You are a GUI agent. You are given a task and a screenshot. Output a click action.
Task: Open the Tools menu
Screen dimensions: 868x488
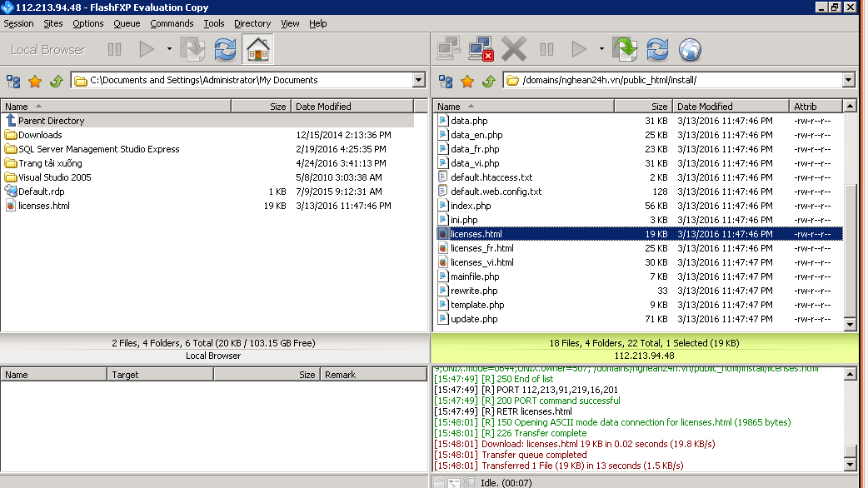214,23
